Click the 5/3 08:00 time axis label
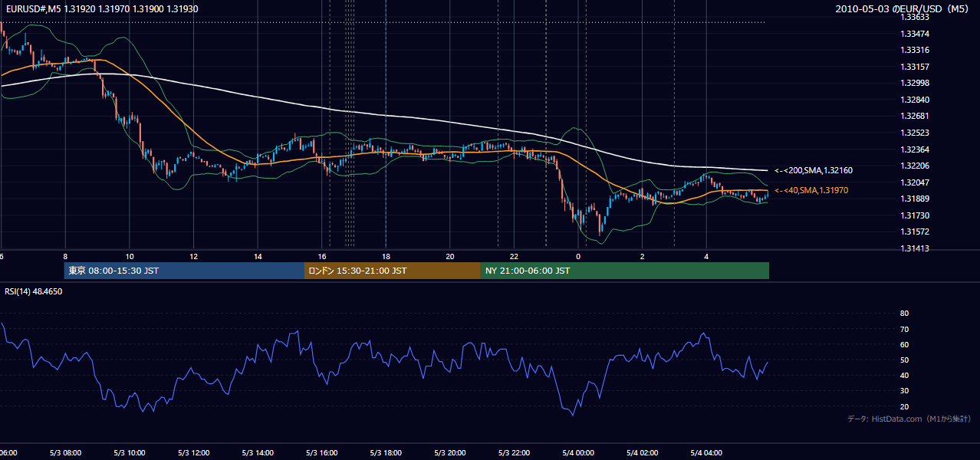Screen dimensions: 980x460 click(65, 453)
